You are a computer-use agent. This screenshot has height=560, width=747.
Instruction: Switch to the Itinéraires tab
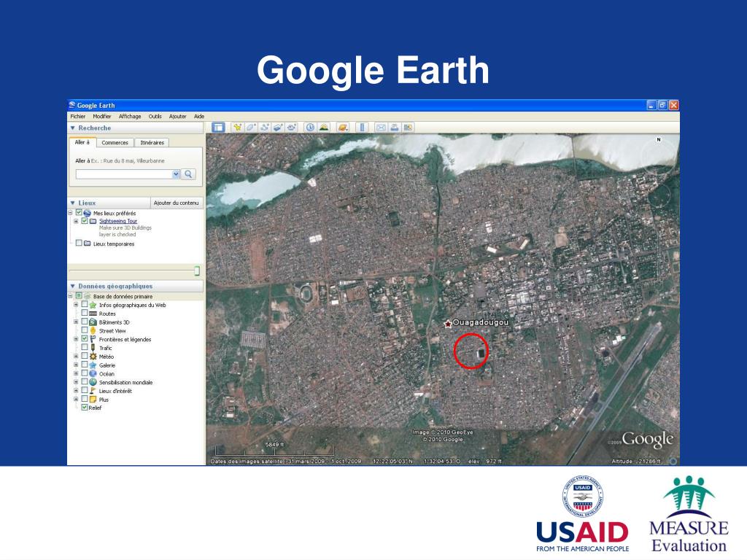coord(152,142)
